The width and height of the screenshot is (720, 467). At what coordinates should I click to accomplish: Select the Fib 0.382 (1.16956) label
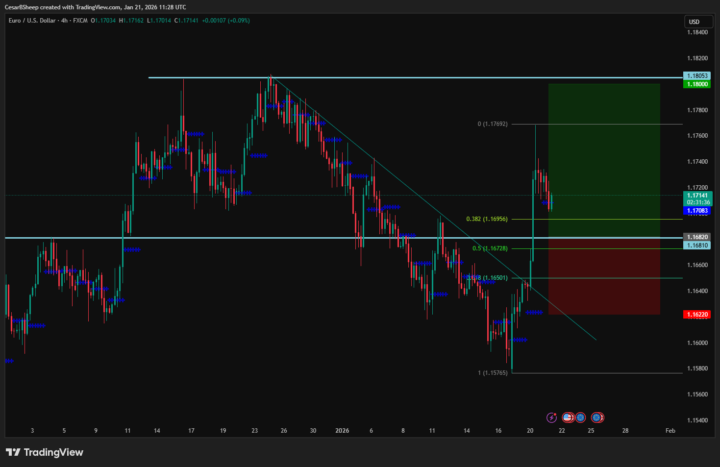[487, 219]
